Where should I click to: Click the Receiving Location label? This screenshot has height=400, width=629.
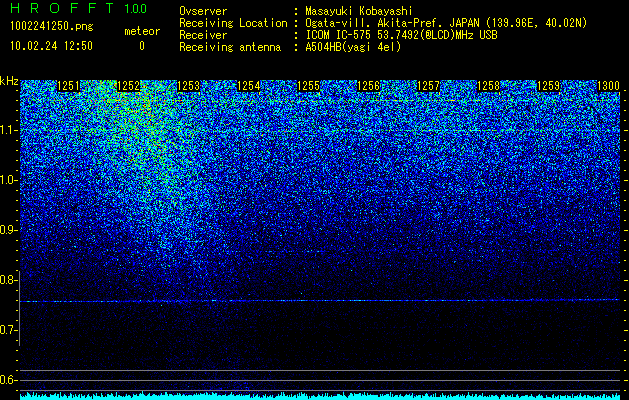click(233, 23)
